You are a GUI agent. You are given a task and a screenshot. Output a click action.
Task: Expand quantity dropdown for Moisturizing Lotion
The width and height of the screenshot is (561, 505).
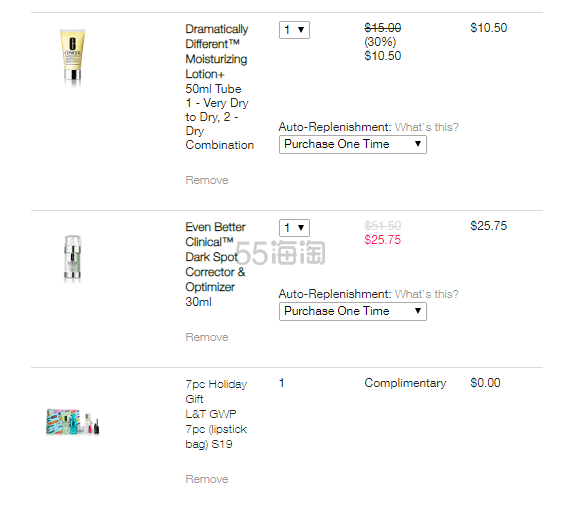(x=294, y=30)
